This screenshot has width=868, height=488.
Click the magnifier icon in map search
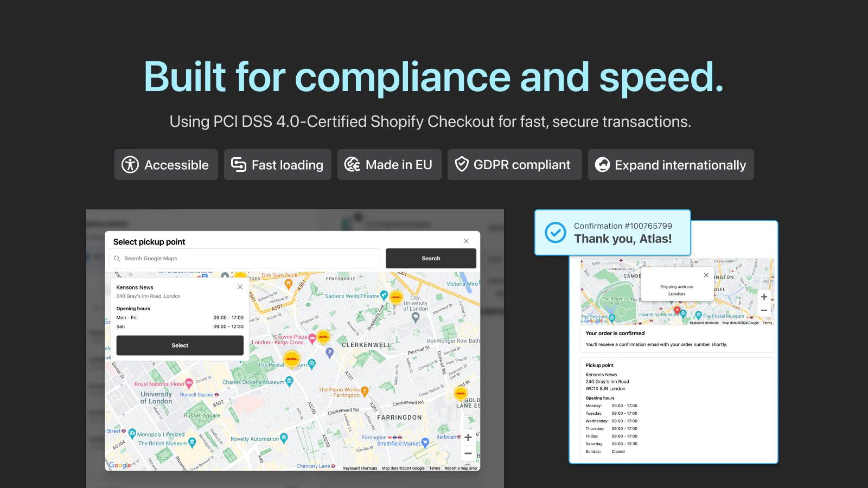117,259
